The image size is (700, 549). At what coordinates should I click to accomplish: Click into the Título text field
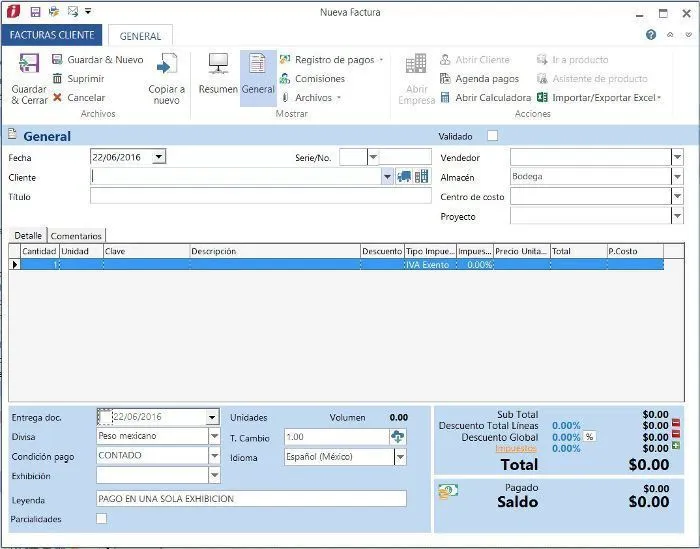[x=260, y=197]
